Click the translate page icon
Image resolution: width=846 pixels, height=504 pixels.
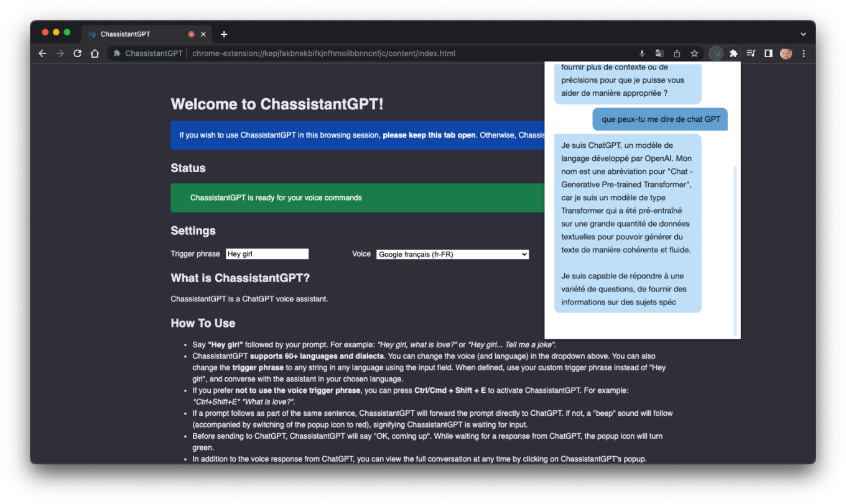[x=659, y=53]
